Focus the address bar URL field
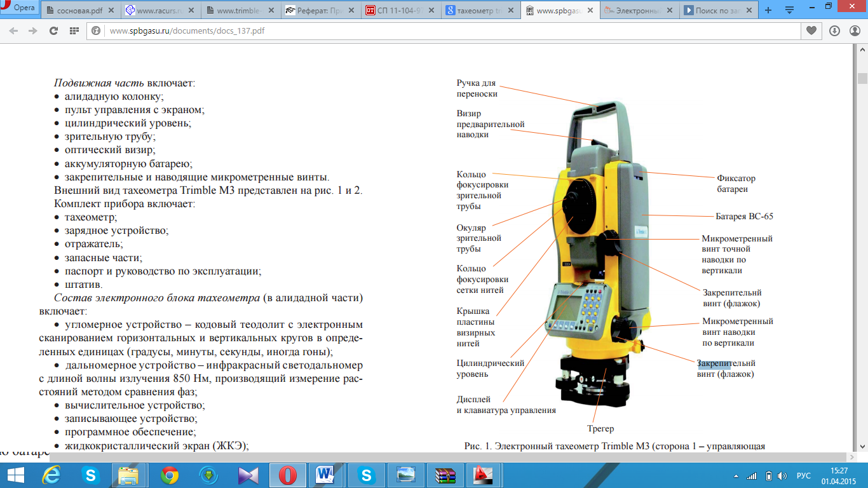 tap(445, 30)
